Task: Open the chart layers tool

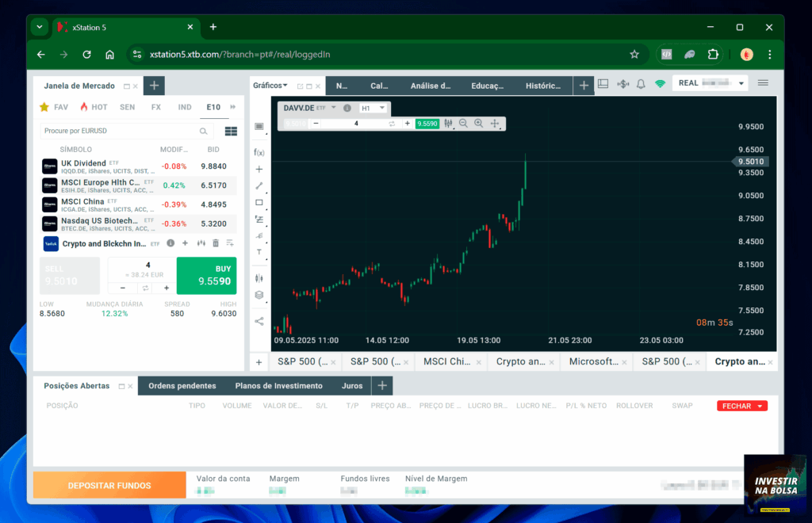Action: (x=259, y=295)
